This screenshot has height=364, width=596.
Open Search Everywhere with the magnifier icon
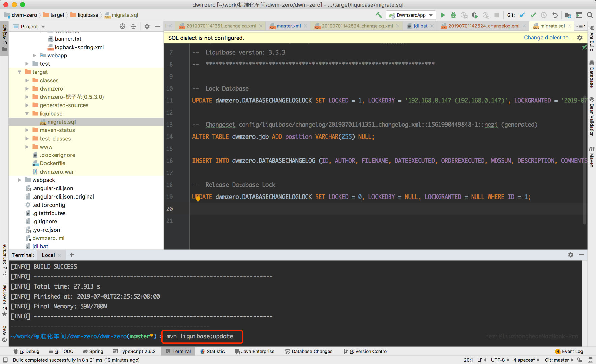[x=590, y=15]
